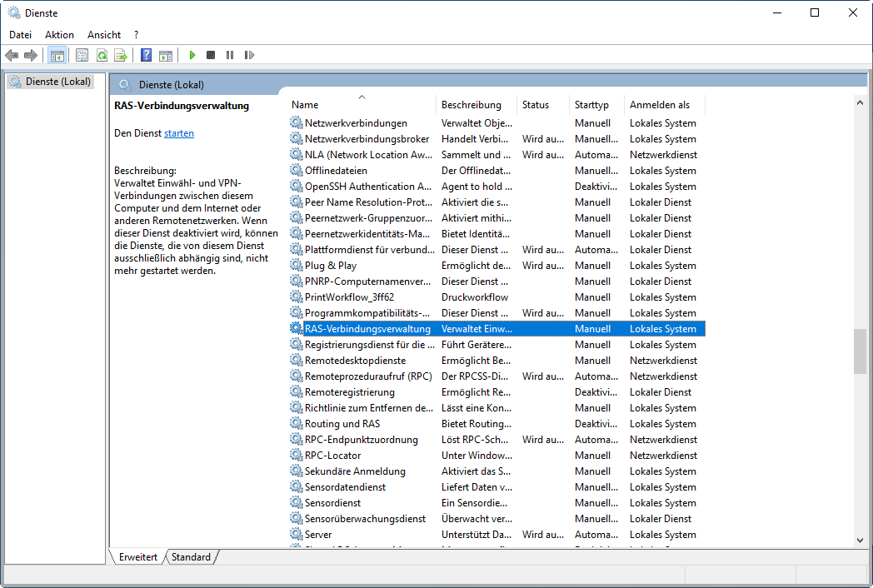Click gear icon of Remoteregistrierung row
The height and width of the screenshot is (588, 873).
click(297, 391)
